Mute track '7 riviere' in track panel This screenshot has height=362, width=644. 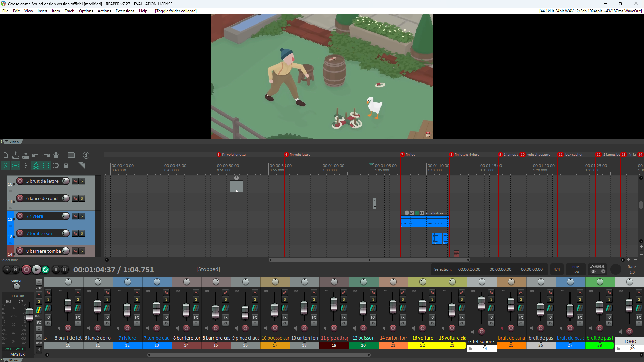tap(75, 216)
